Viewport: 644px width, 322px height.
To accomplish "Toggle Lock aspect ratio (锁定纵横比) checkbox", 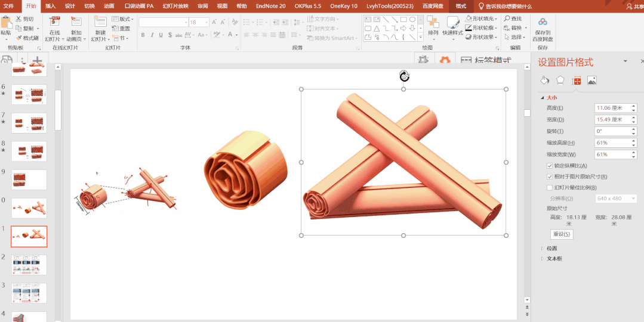I will (550, 166).
